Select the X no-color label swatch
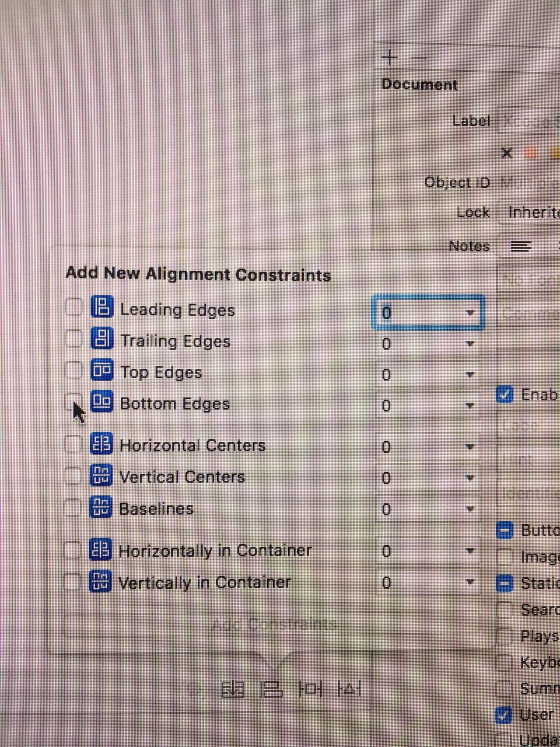This screenshot has width=560, height=747. (506, 153)
